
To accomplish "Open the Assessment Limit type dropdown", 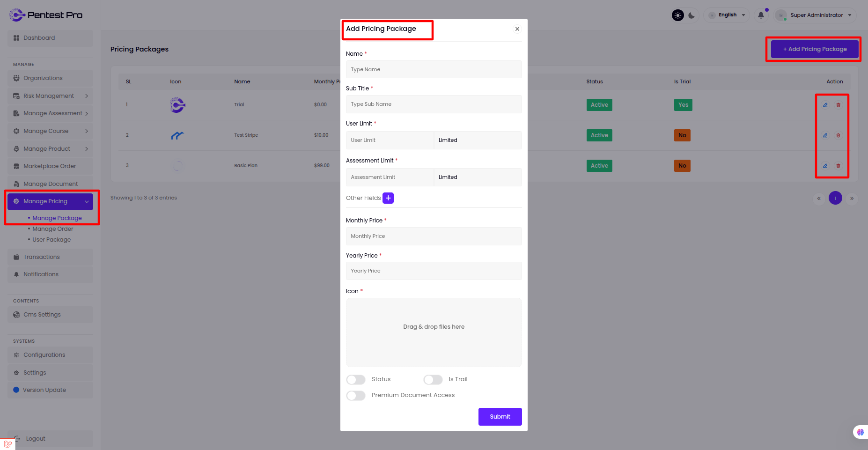I will click(x=478, y=177).
